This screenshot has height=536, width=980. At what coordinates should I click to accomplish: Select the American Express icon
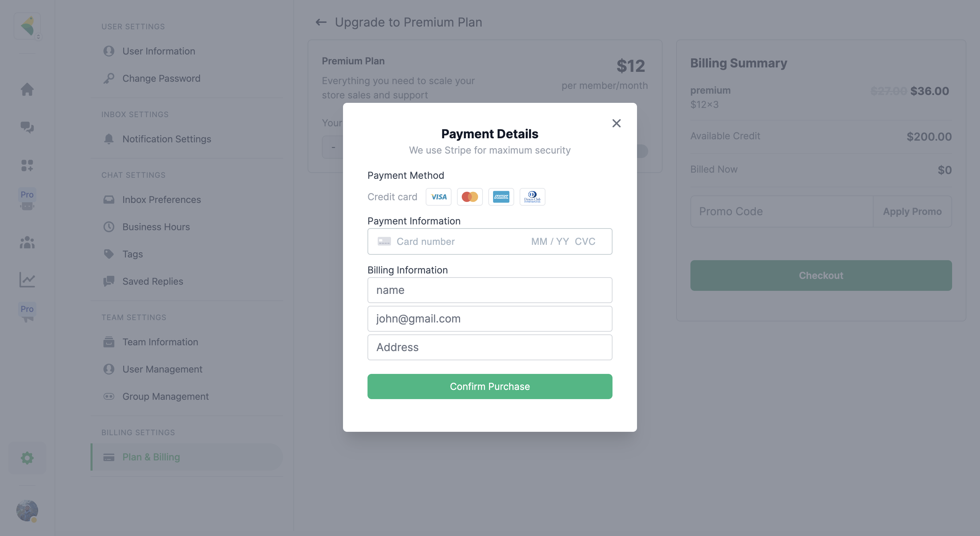[x=501, y=197]
